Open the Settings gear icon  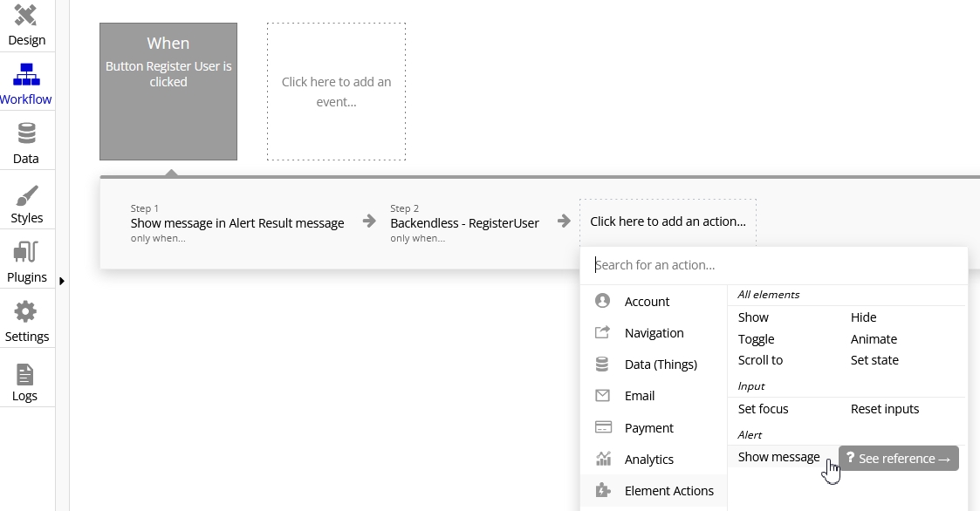(x=25, y=311)
